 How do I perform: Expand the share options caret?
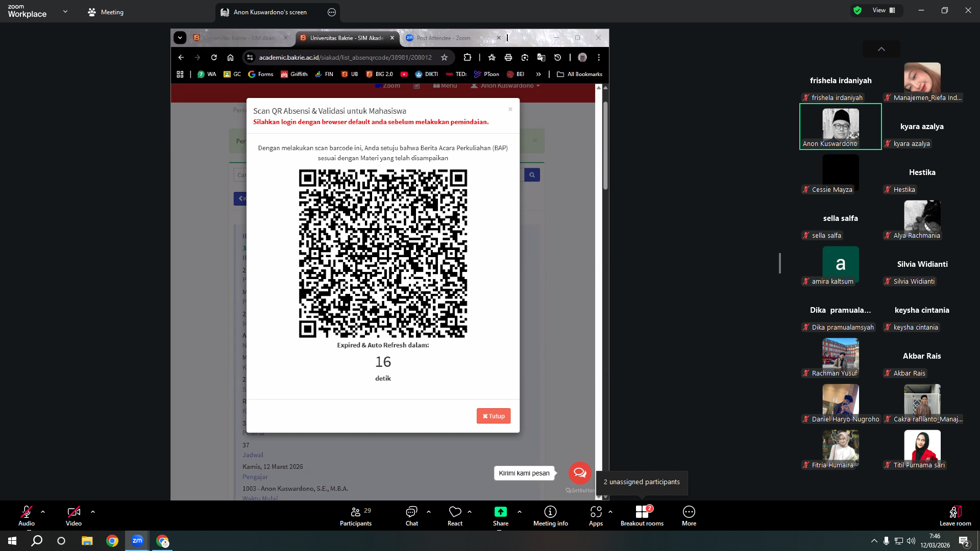[x=520, y=511]
